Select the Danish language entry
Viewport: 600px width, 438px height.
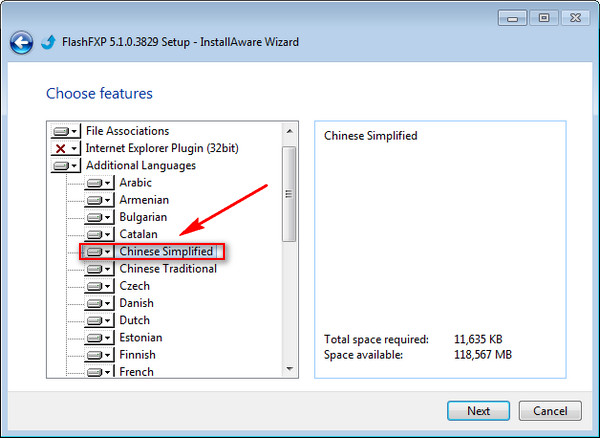(136, 303)
